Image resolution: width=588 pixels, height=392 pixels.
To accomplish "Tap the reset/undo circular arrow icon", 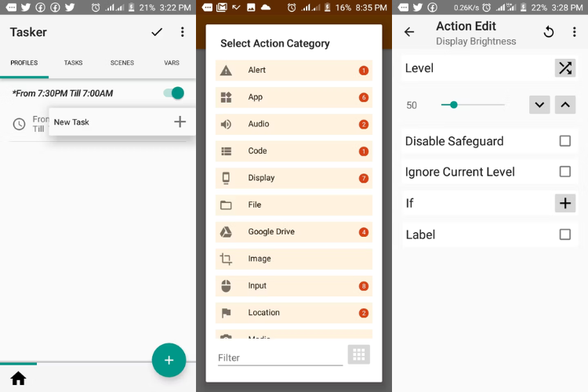I will 549,32.
